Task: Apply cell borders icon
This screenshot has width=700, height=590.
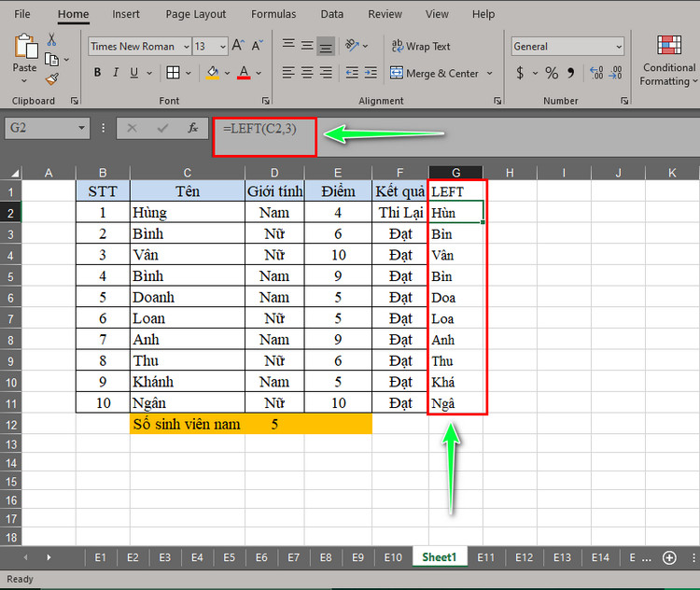Action: 173,73
